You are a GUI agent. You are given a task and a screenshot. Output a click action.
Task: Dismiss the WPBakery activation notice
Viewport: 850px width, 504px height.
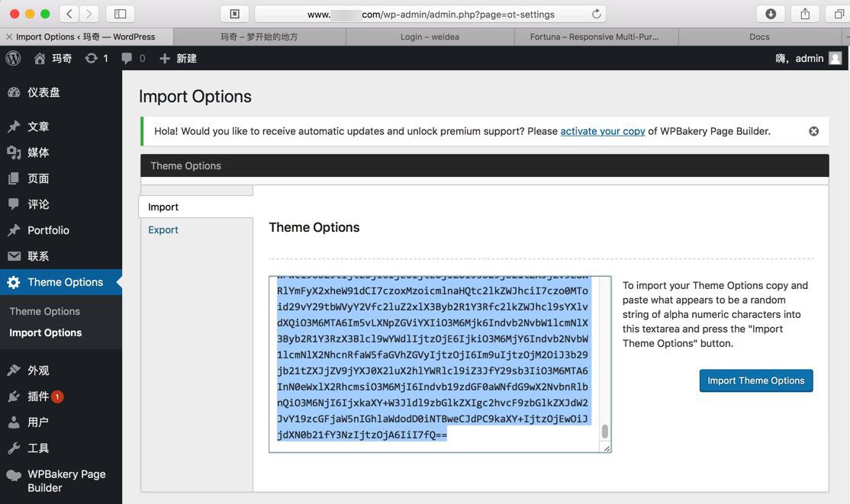point(813,131)
